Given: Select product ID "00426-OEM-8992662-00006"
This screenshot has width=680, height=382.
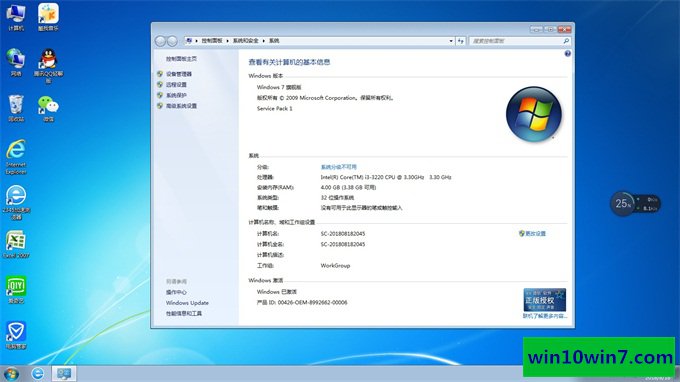Looking at the screenshot, I should (x=312, y=303).
